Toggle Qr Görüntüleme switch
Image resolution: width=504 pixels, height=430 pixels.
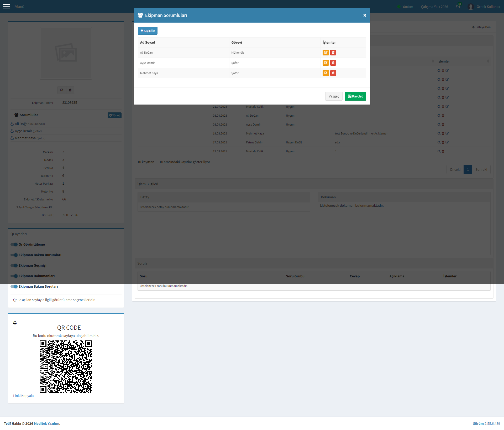[14, 244]
